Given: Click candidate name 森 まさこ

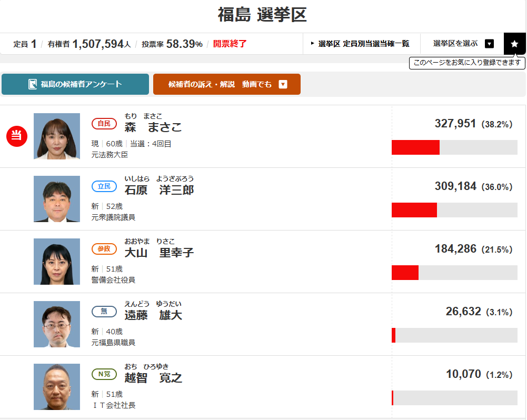Looking at the screenshot, I should pos(153,127).
